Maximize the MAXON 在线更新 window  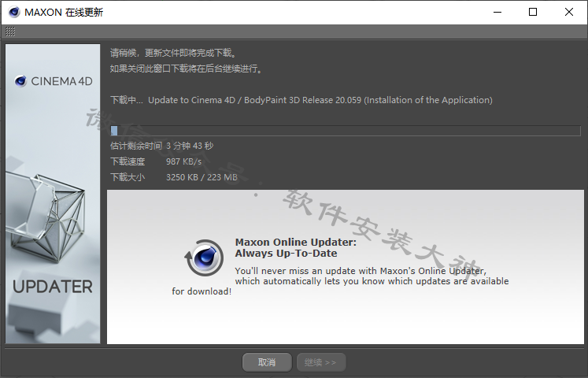click(533, 12)
